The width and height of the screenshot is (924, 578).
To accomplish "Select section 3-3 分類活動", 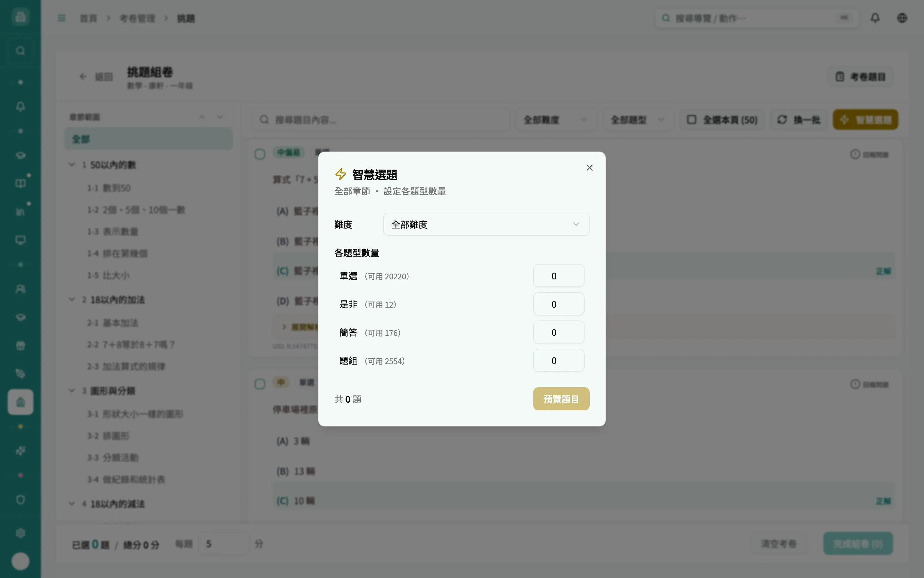I will (113, 458).
